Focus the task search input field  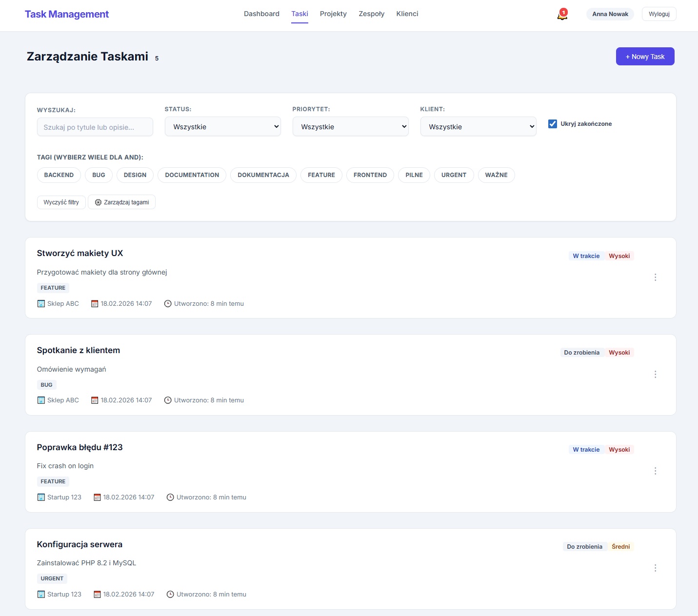tap(95, 127)
